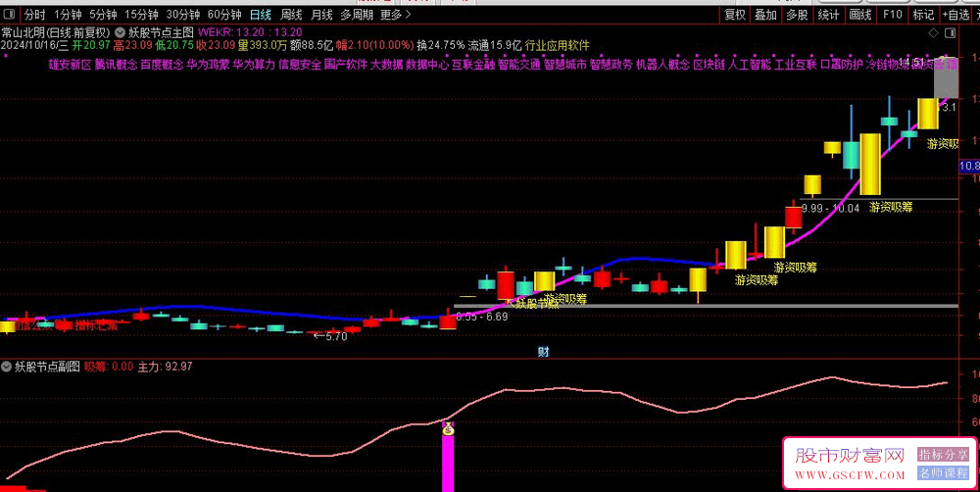Image resolution: width=980 pixels, height=492 pixels.
Task: Open the 妖股节点副图 indicator dropdown arrow
Action: pyautogui.click(x=8, y=367)
